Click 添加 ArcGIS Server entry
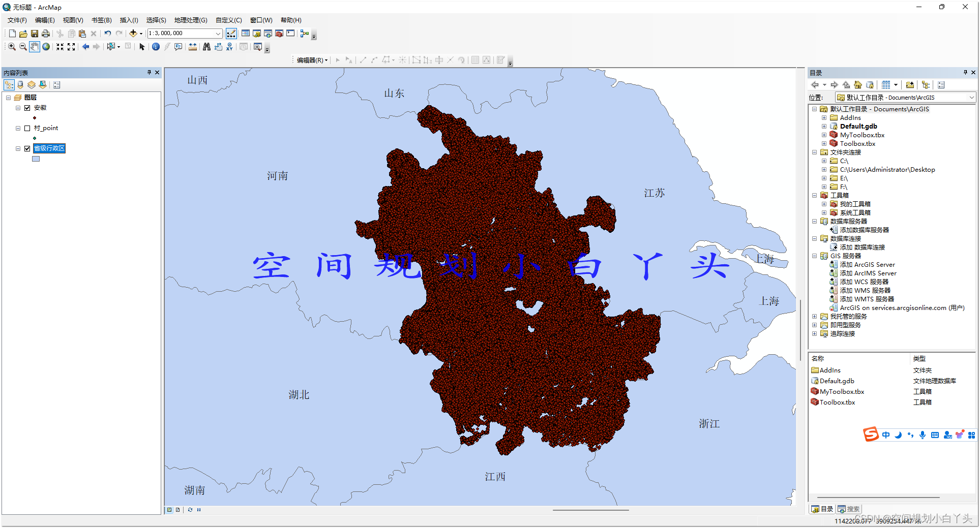 click(x=867, y=265)
